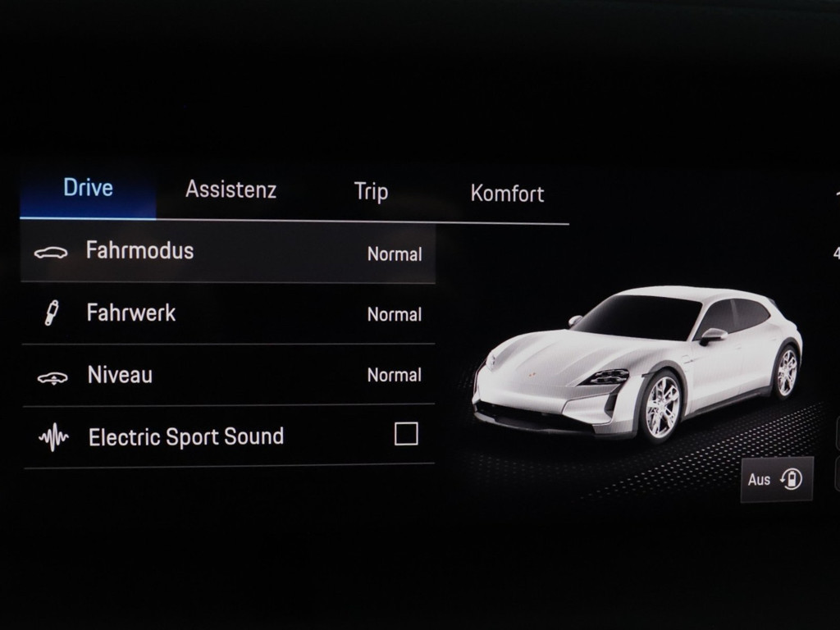
Task: Tap the icon inside the Aus button
Action: [792, 479]
